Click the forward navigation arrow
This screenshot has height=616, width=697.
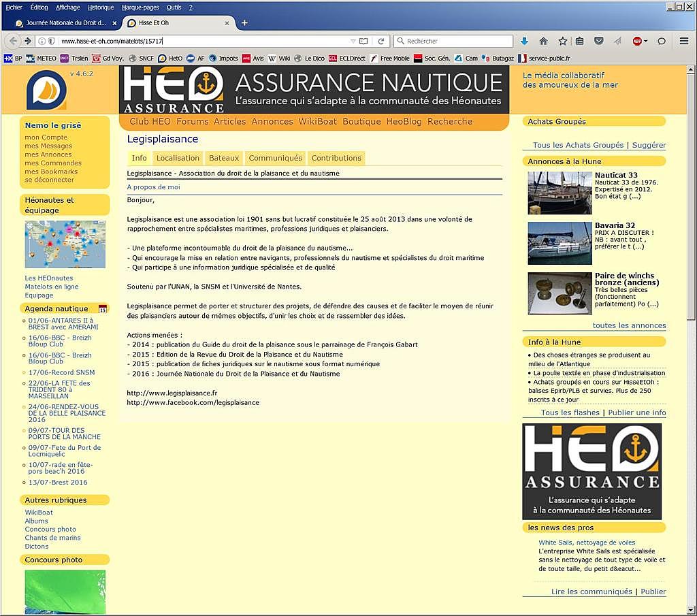point(28,41)
